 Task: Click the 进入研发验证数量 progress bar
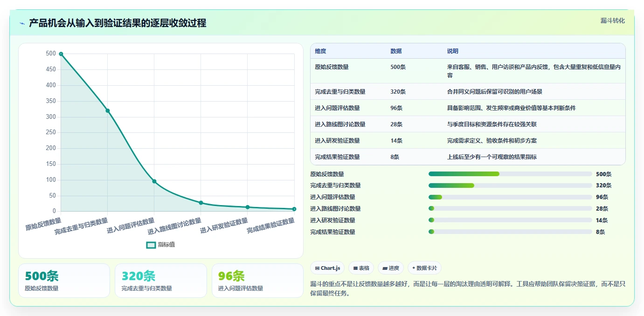click(x=510, y=220)
